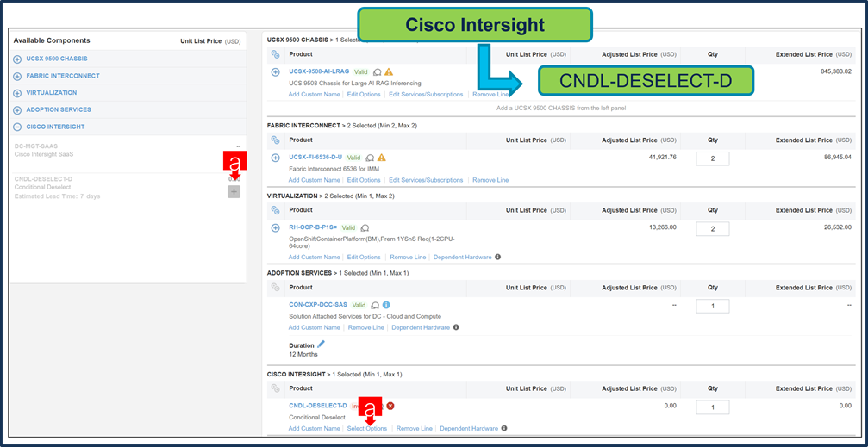Click the Qty field for CON-CXP-DCC-SAS
This screenshot has height=447, width=868.
tap(713, 306)
